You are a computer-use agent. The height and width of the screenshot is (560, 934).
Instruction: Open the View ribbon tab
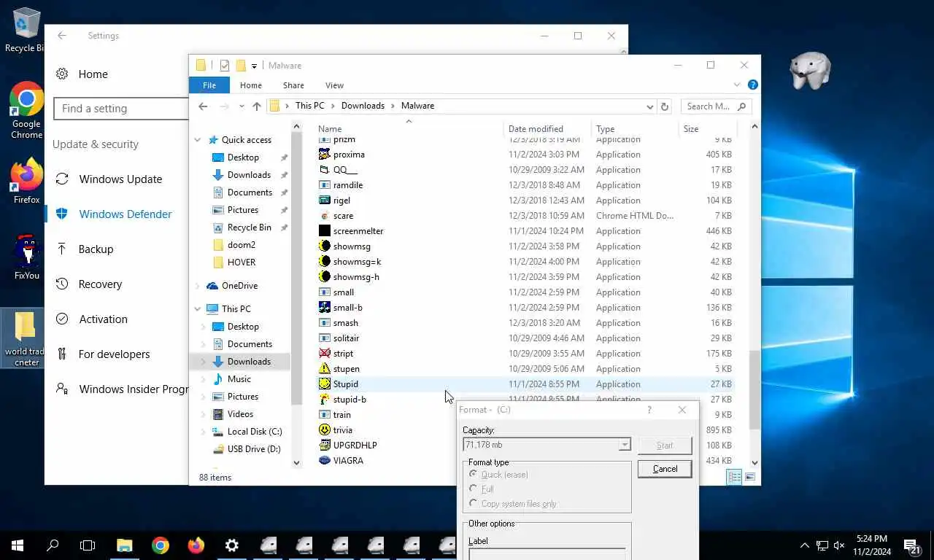click(x=334, y=85)
